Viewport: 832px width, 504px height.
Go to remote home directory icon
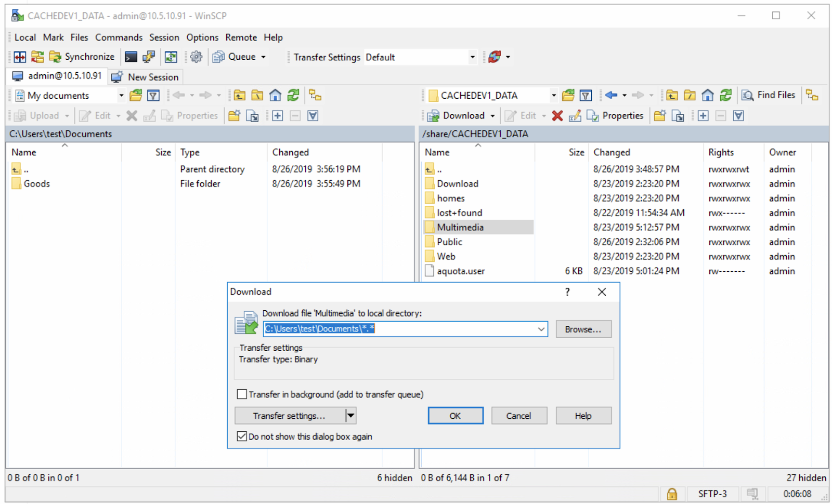(708, 95)
